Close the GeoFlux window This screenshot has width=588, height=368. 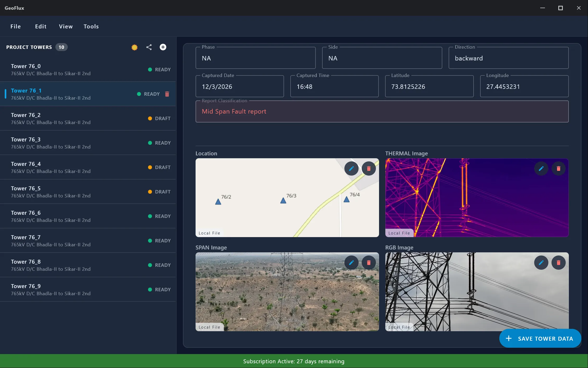[579, 8]
